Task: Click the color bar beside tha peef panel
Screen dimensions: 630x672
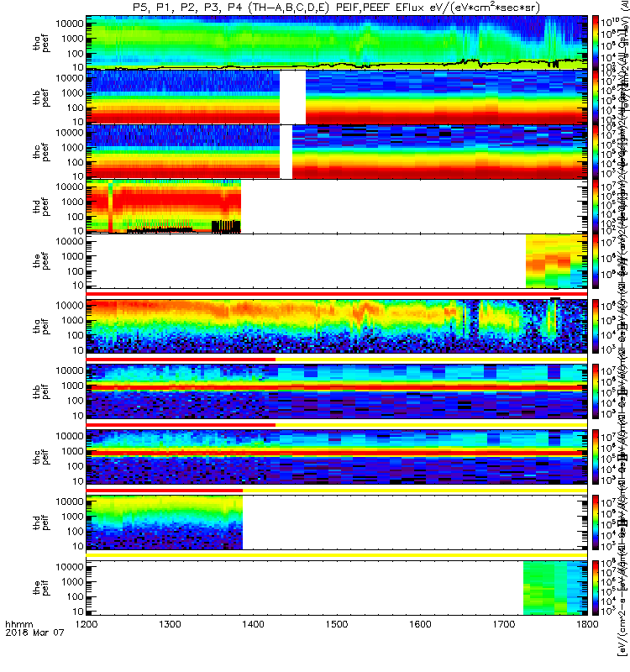Action: [596, 43]
